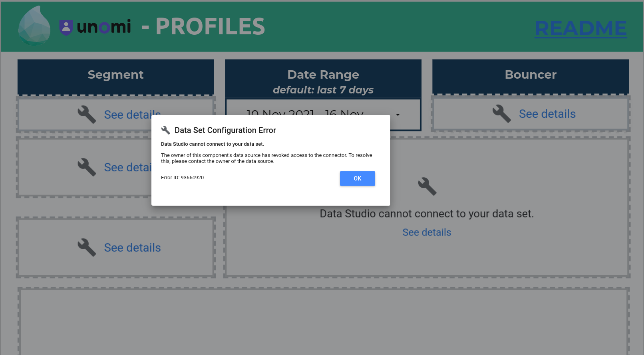Image resolution: width=644 pixels, height=355 pixels.
Task: Click the wrench icon under the Bouncer header
Action: 502,114
